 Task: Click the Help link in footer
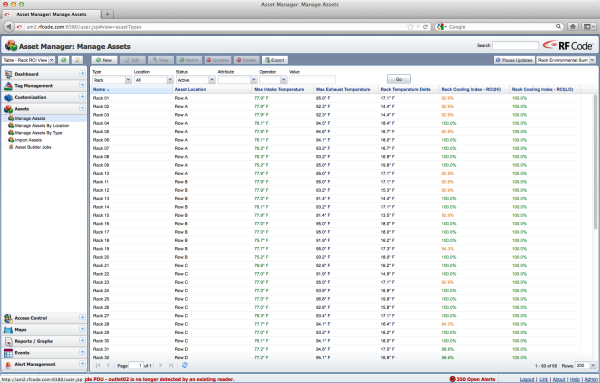point(575,379)
